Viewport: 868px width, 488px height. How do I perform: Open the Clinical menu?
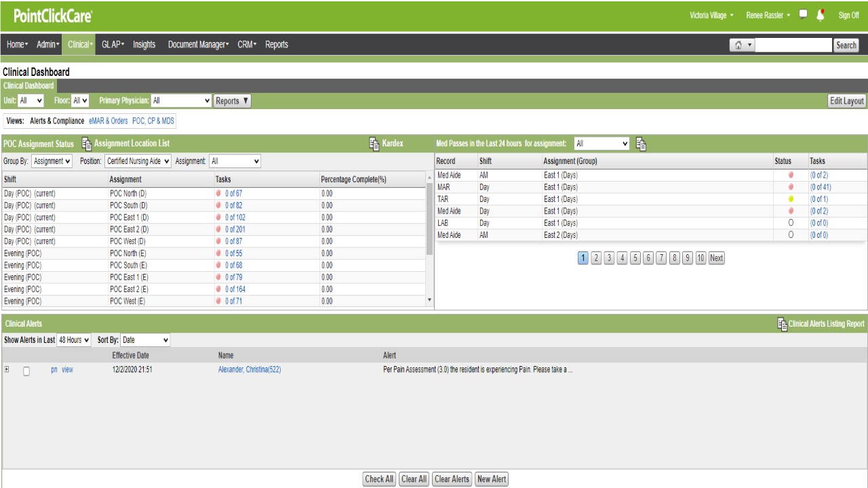coord(79,45)
